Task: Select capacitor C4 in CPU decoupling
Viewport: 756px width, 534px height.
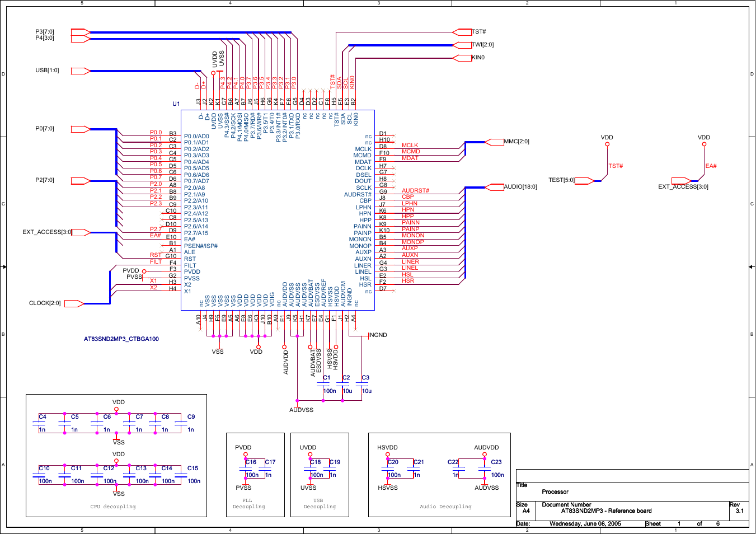Action: pyautogui.click(x=39, y=423)
